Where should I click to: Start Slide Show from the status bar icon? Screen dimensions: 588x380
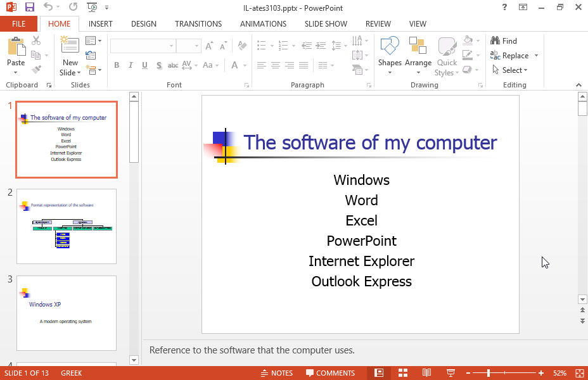(x=451, y=373)
